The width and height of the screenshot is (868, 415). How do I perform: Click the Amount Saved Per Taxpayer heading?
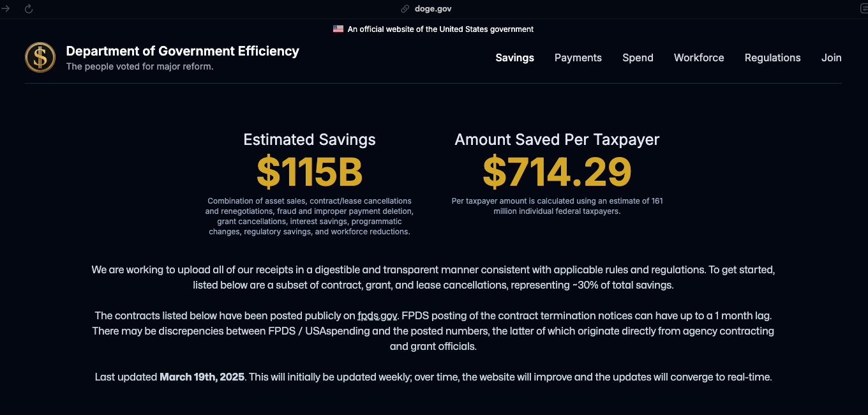(557, 139)
